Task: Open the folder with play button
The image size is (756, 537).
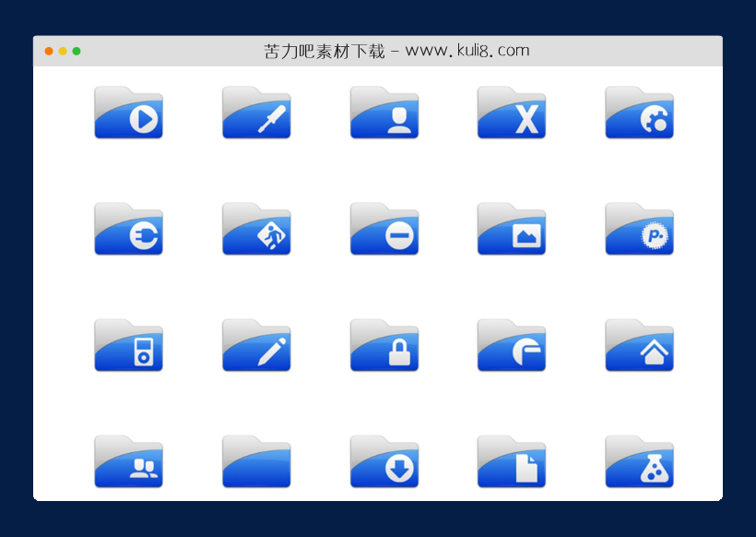Action: click(x=128, y=113)
